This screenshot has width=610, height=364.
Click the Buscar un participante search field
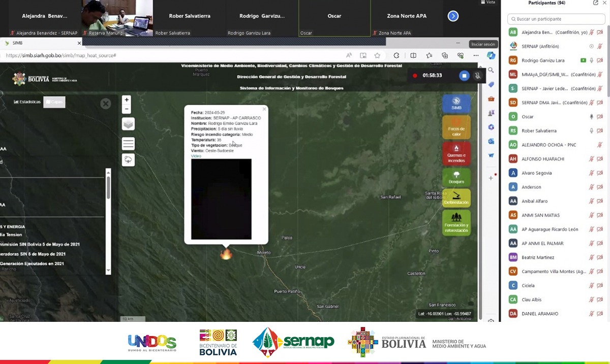556,19
